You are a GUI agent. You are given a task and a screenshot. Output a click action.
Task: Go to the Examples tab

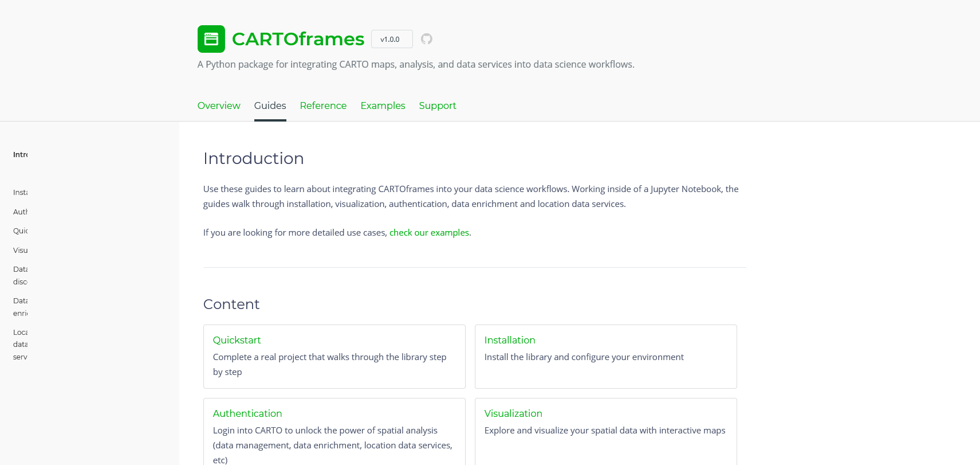pos(383,105)
